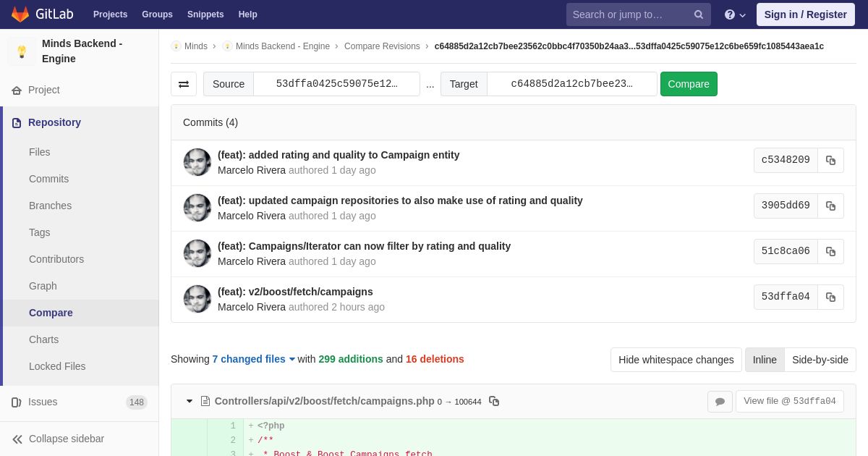Viewport: 868px width, 456px height.
Task: Open Tags in repository sidebar
Action: (40, 232)
